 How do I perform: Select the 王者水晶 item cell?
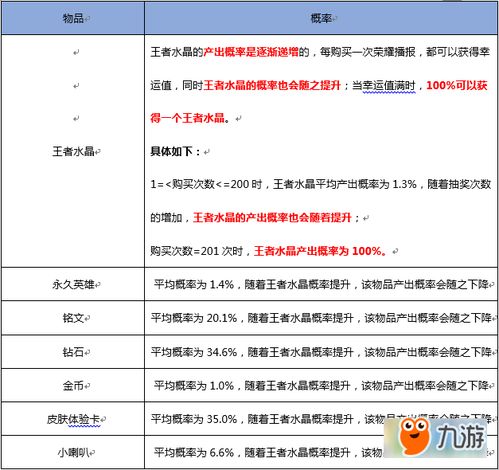click(x=73, y=151)
